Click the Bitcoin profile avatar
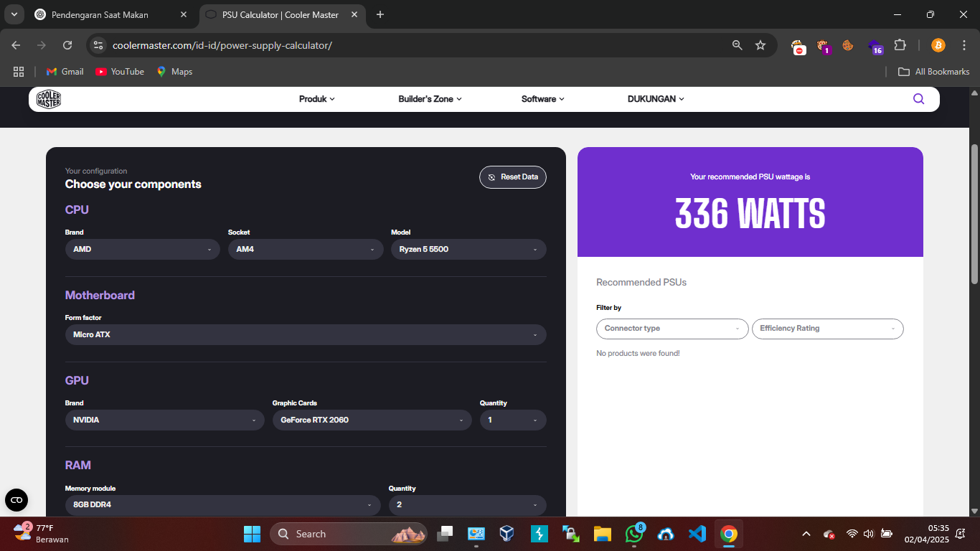This screenshot has height=551, width=980. click(938, 45)
